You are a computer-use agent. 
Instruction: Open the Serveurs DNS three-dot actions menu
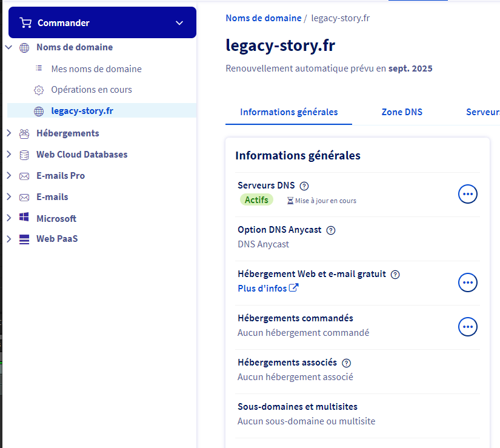pos(467,194)
